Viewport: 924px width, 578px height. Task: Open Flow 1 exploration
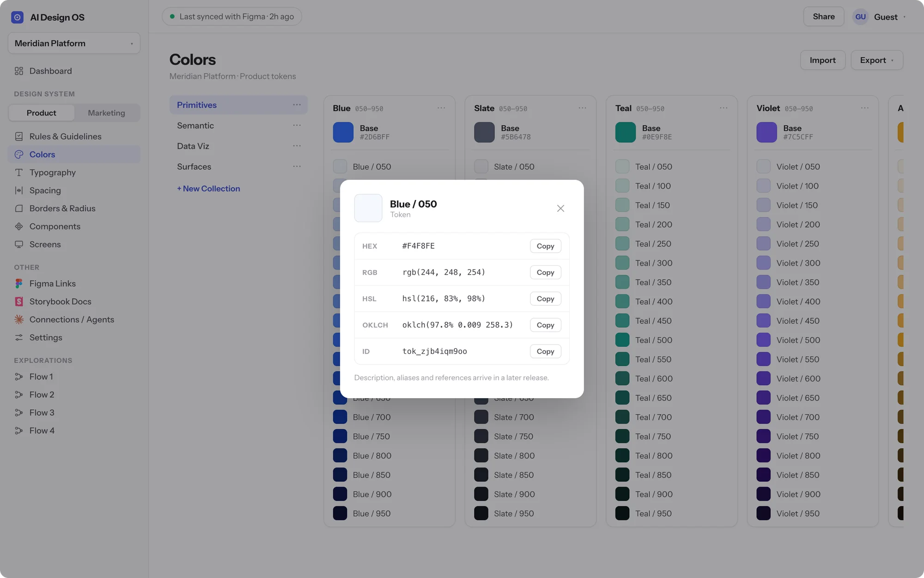(74, 377)
